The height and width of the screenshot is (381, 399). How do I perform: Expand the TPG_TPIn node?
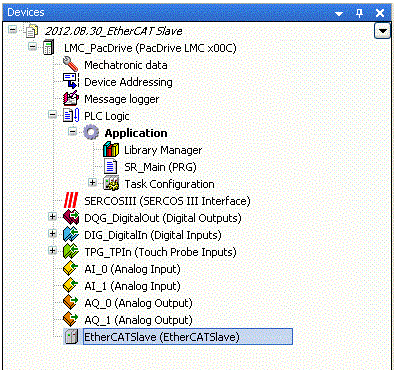52,250
